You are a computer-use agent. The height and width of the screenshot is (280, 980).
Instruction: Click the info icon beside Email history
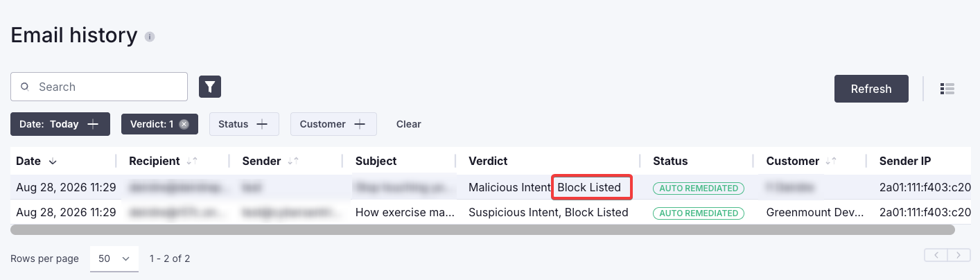point(150,37)
